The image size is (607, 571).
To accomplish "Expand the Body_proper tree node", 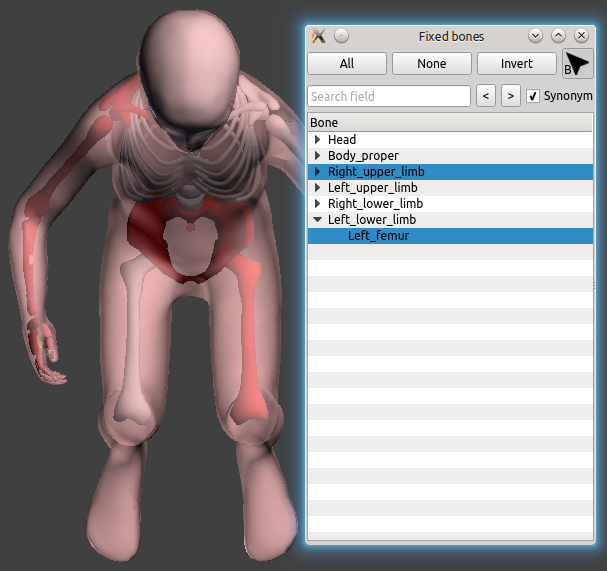I will pyautogui.click(x=317, y=156).
